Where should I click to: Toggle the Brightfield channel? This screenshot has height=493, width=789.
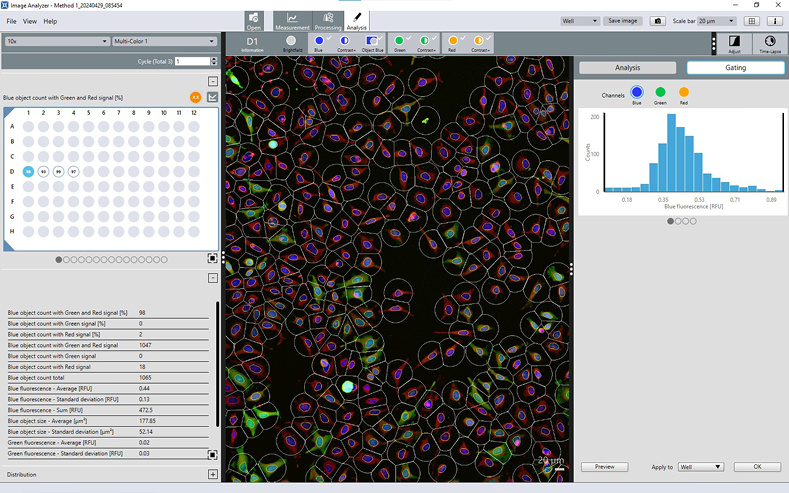291,42
